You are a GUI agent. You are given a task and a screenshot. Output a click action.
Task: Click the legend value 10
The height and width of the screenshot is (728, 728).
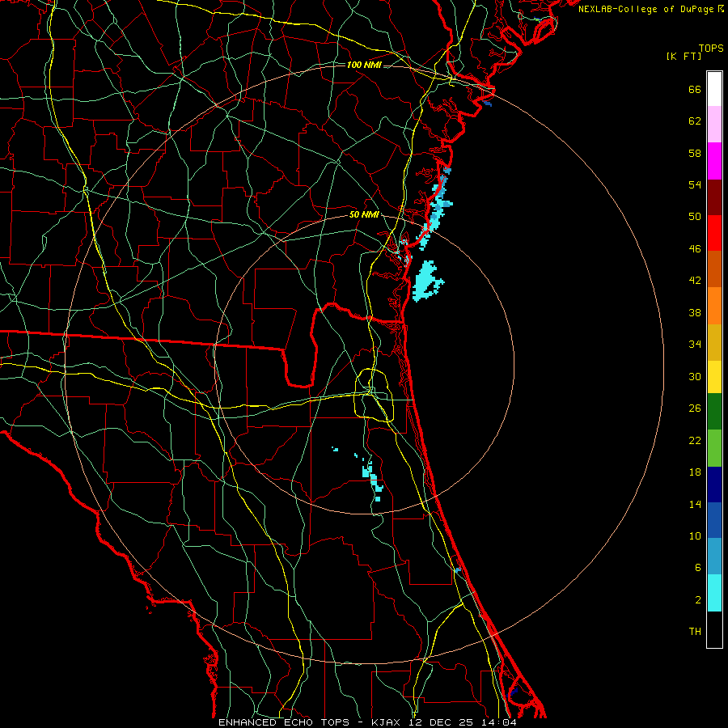[x=695, y=536]
